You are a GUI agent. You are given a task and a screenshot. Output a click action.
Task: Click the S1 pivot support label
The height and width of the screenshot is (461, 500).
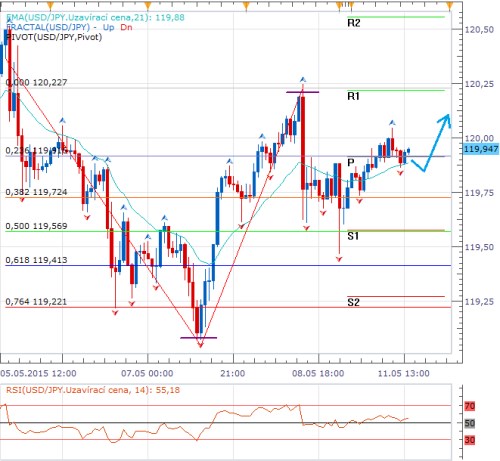coord(353,236)
